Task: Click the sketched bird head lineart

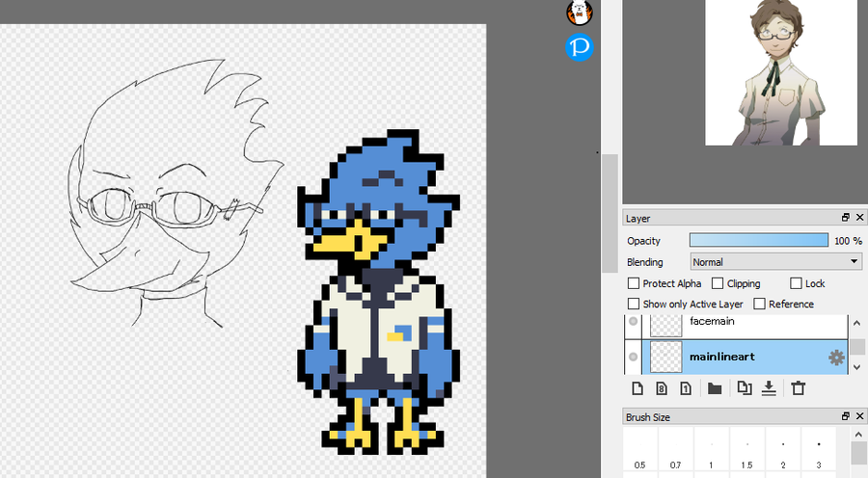Action: pos(175,192)
